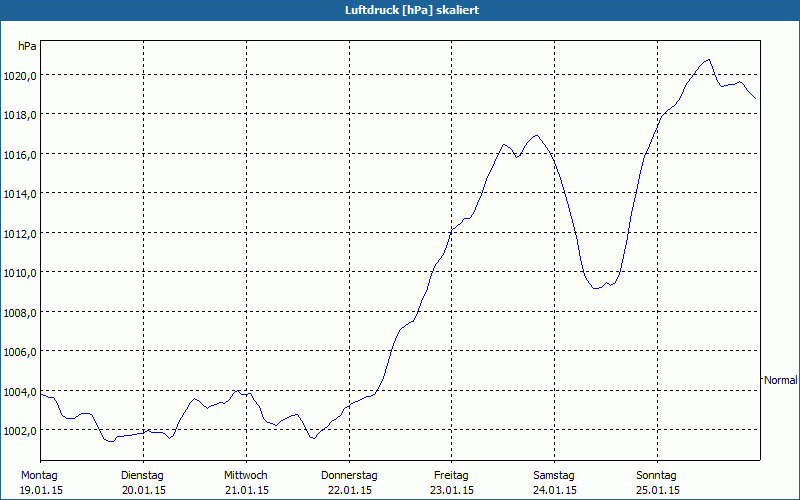Click the 'Mittwoch' axis label
800x500 pixels.
tap(245, 475)
